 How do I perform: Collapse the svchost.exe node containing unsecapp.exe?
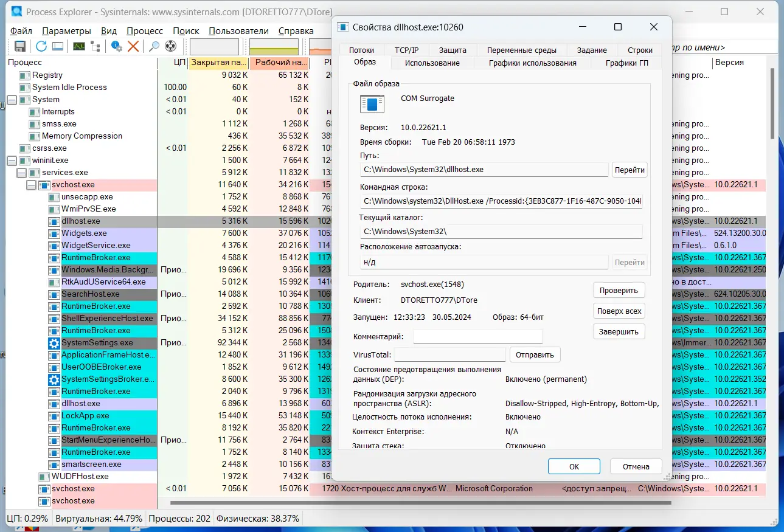click(31, 185)
